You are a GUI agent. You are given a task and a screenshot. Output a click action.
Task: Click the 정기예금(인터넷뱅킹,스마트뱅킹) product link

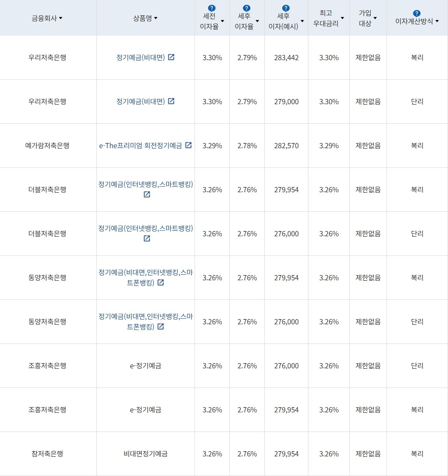[x=146, y=185]
